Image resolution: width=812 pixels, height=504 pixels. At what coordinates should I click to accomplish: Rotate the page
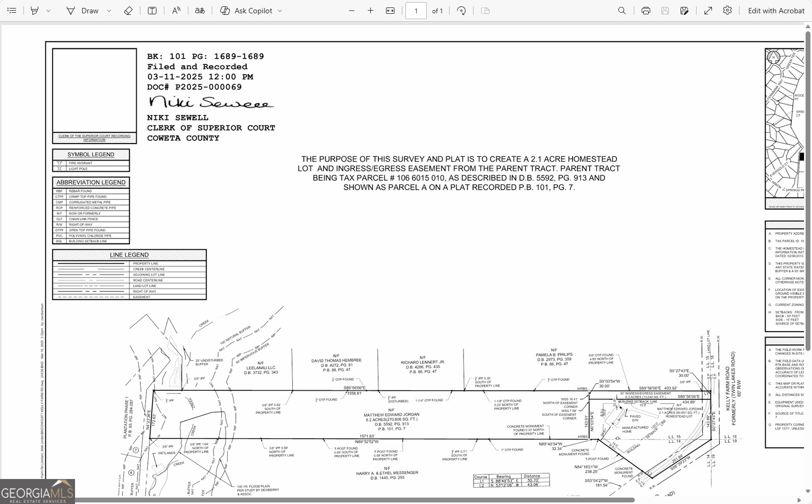[462, 11]
